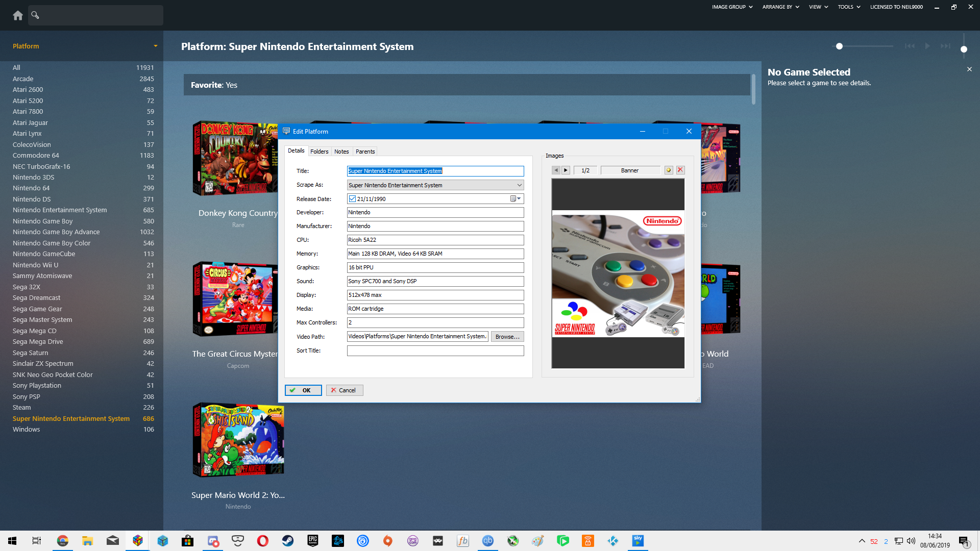Add a new image with the plus icon
The height and width of the screenshot is (551, 980).
669,170
